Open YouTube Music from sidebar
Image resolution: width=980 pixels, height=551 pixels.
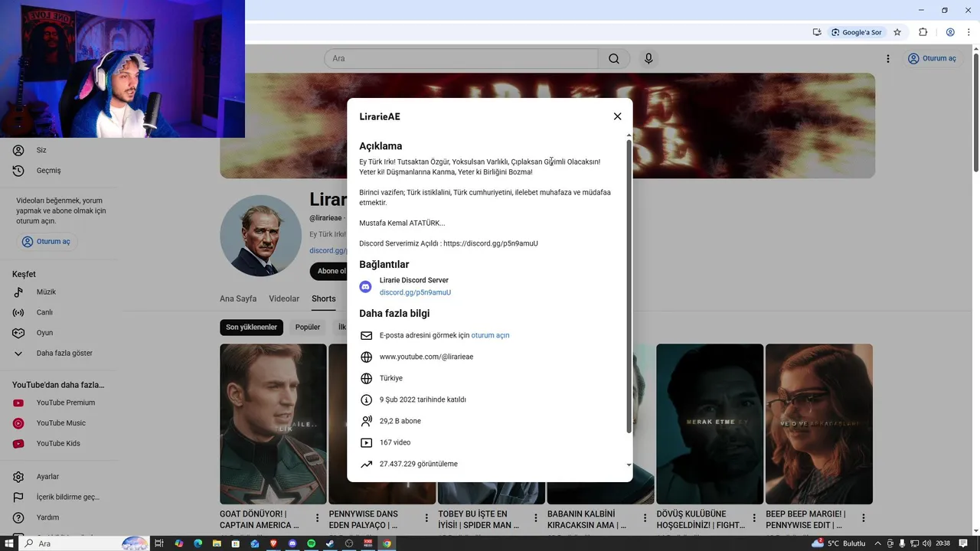(61, 423)
